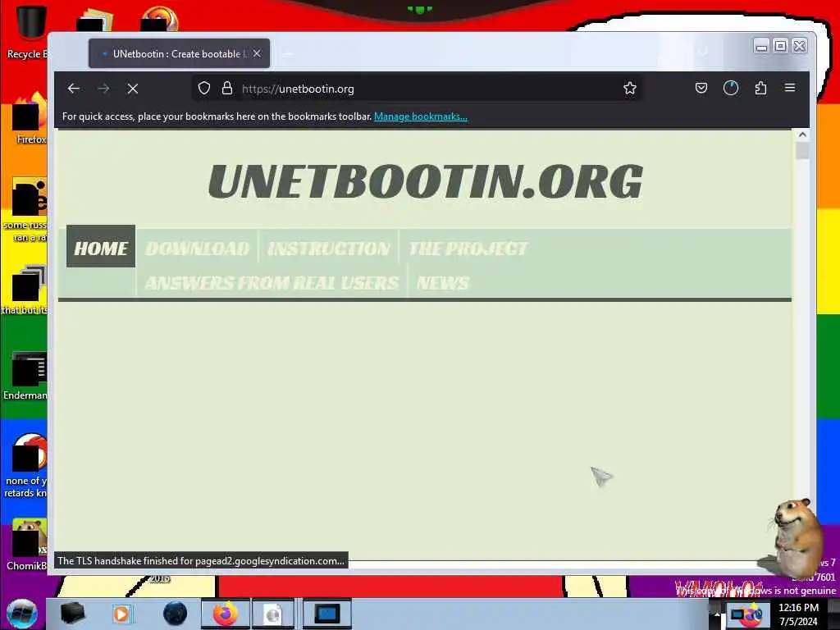Show site security info via padlock icon

point(227,89)
